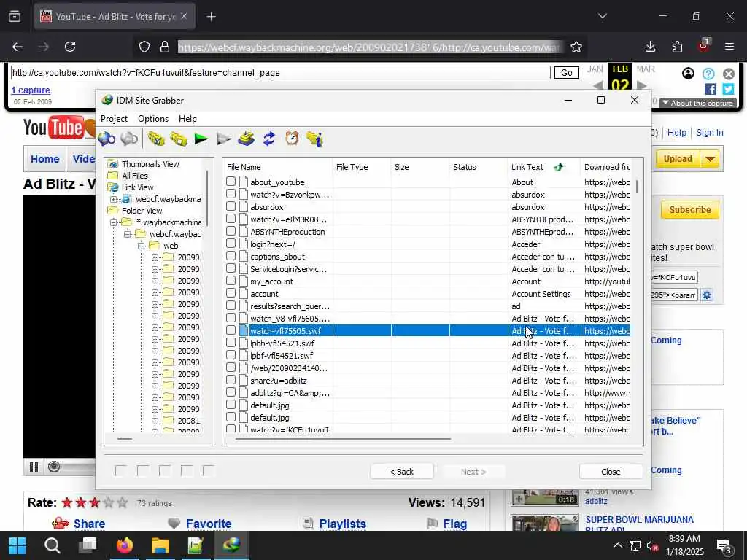Open the Options menu
Image resolution: width=747 pixels, height=560 pixels.
click(x=153, y=119)
